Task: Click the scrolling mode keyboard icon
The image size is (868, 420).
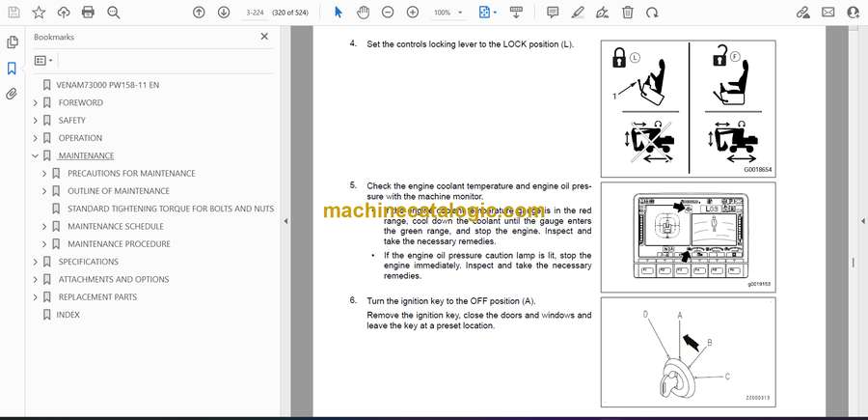Action: pyautogui.click(x=516, y=13)
